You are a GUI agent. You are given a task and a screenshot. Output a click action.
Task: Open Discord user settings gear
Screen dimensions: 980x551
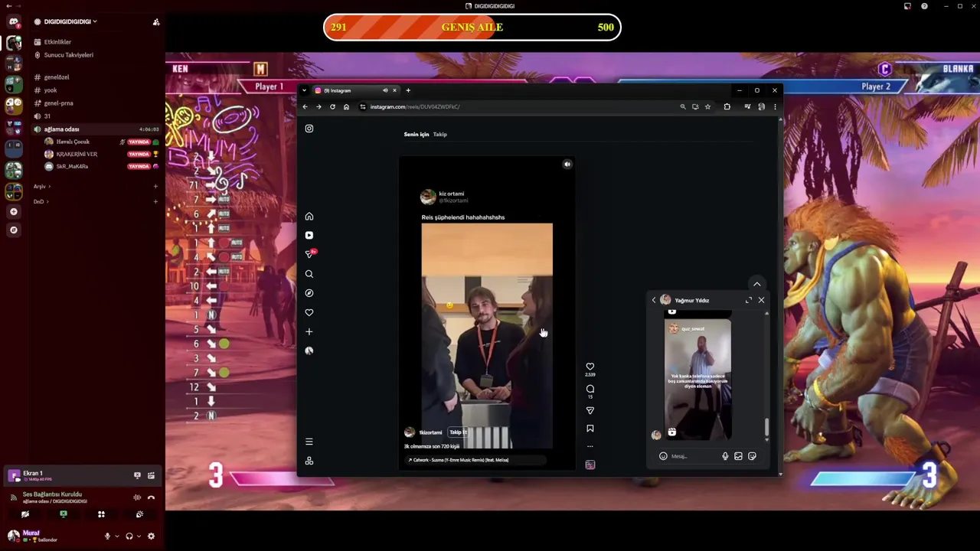(x=151, y=536)
